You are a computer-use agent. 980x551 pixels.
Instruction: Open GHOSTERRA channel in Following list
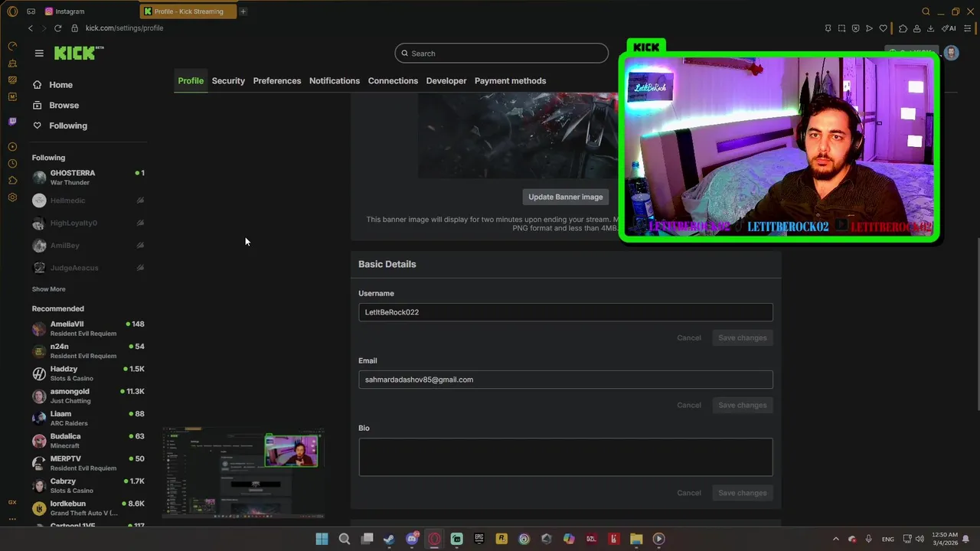(88, 178)
